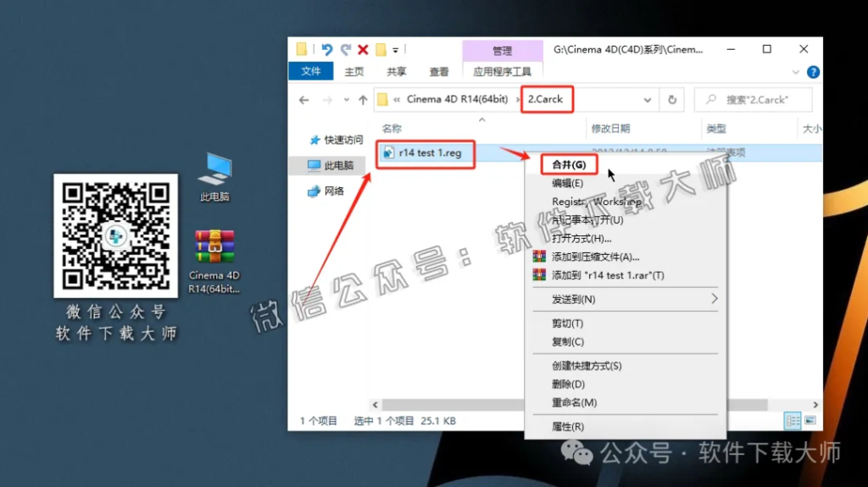Click Cinema 4D R14 archive desktop icon
This screenshot has width=868, height=487.
(x=214, y=262)
